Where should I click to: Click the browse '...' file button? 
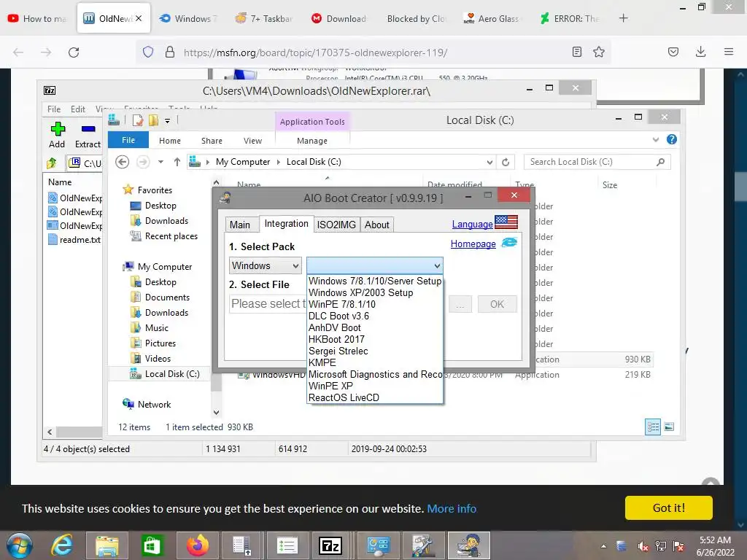tap(460, 304)
